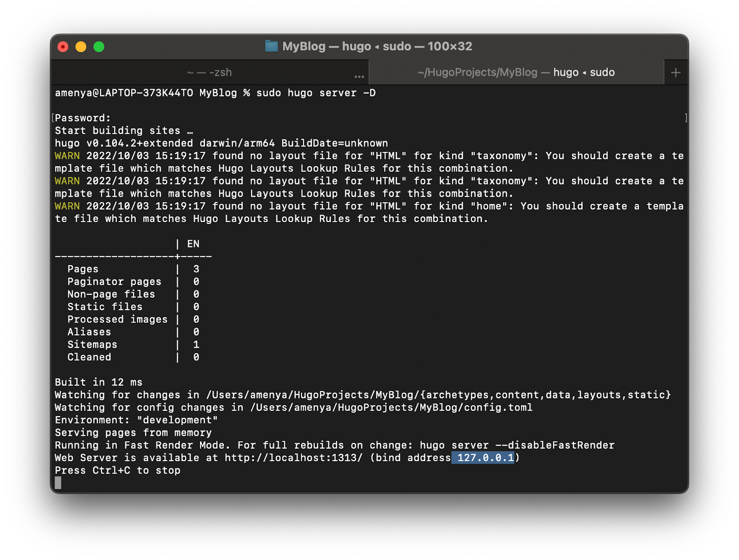Click the 'Watching for changes in' path line
The image size is (739, 560).
(363, 395)
